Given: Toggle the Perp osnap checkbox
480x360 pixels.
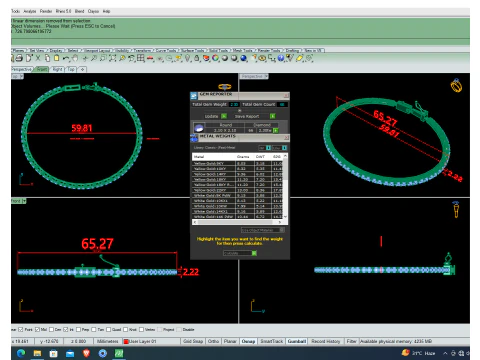Looking at the screenshot, I should pos(78,329).
